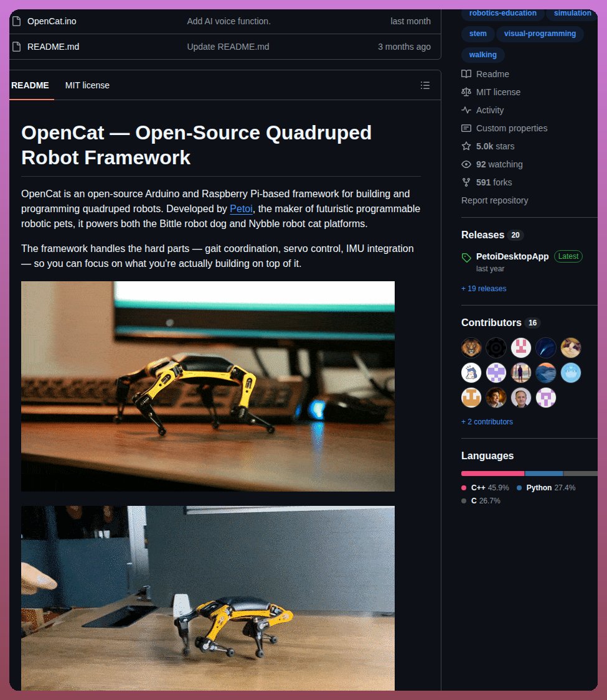This screenshot has height=700, width=607.
Task: Open the robot dog with hand image
Action: [208, 598]
